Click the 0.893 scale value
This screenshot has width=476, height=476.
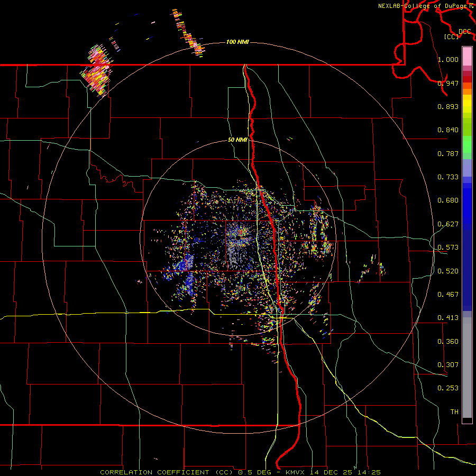click(x=448, y=106)
